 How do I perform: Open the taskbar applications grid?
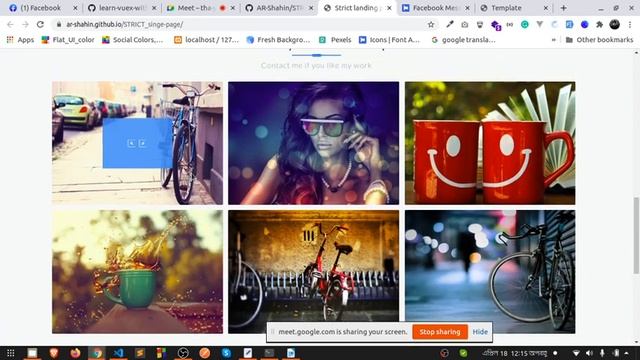pyautogui.click(x=11, y=353)
